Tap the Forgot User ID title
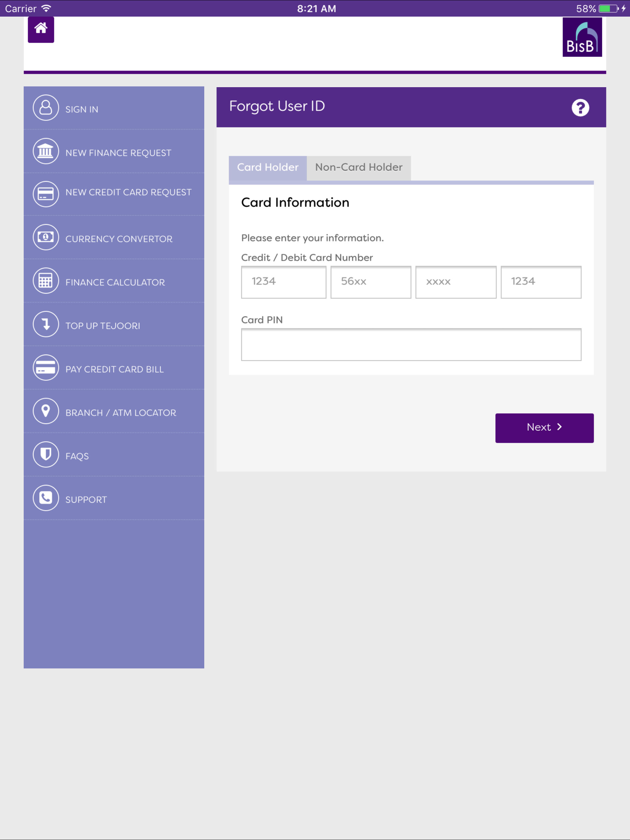The height and width of the screenshot is (840, 630). tap(277, 107)
